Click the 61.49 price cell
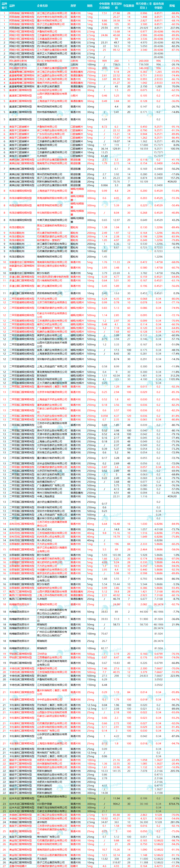Image resolution: width=180 pixels, height=868 pixels. (104, 156)
